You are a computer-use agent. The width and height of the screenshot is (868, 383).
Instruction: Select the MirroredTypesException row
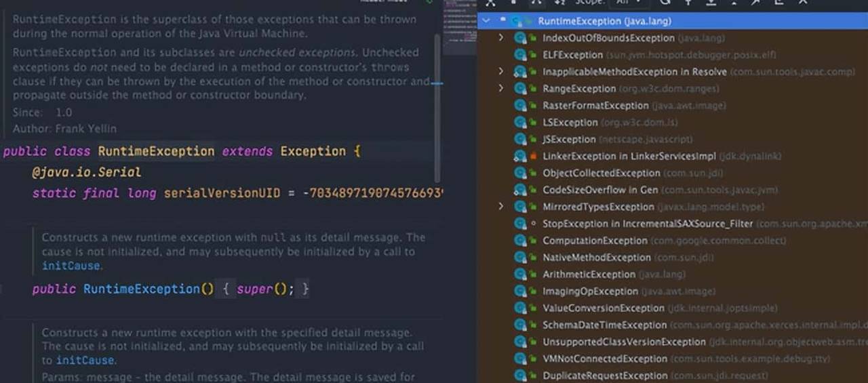tap(672, 207)
